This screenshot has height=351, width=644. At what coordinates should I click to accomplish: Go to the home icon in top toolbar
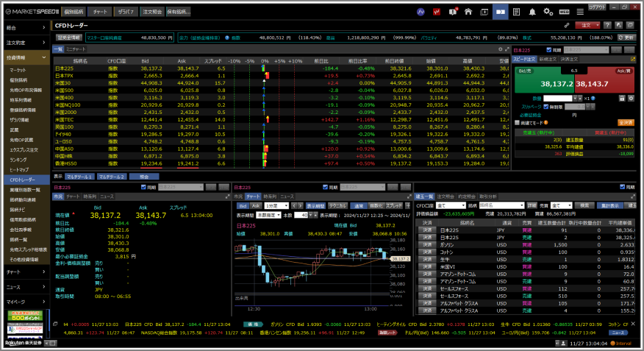coord(468,12)
